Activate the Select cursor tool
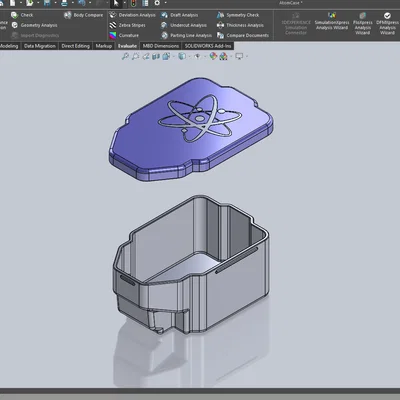This screenshot has height=400, width=400. point(116,3)
